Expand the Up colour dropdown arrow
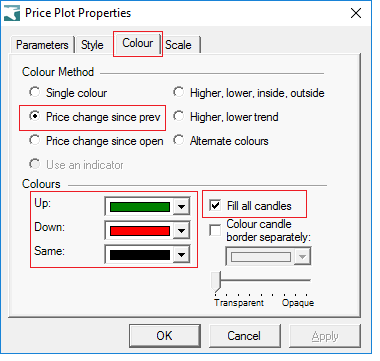Viewport: 380px width, 361px height. click(x=181, y=207)
